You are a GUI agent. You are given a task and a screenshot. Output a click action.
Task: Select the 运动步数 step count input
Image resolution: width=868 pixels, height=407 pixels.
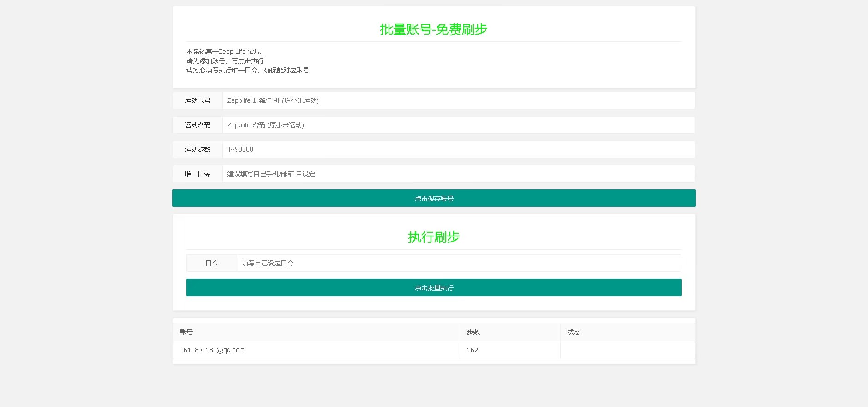pyautogui.click(x=458, y=149)
